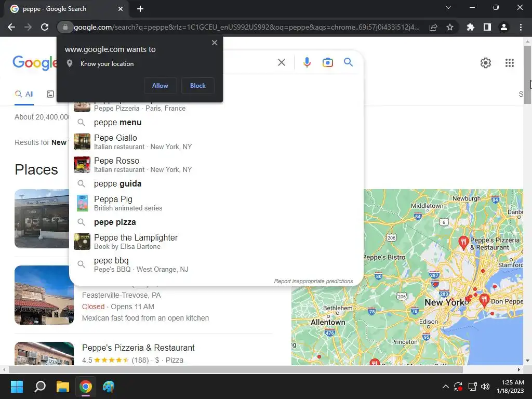
Task: Open the clock showing 1:25 AM
Action: pos(510,387)
